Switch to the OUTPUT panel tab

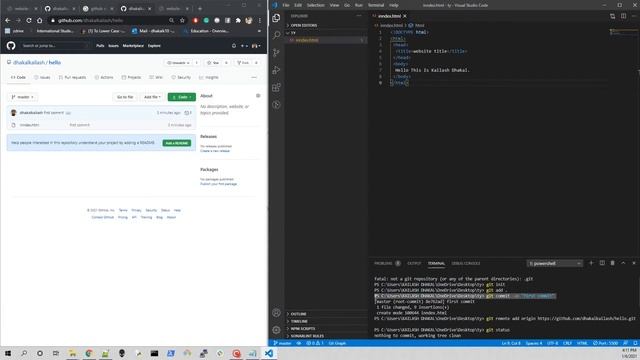[414, 263]
